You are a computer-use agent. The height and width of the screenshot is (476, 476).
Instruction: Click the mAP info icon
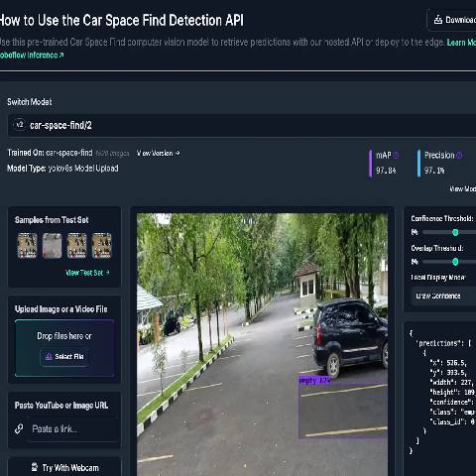coord(396,155)
